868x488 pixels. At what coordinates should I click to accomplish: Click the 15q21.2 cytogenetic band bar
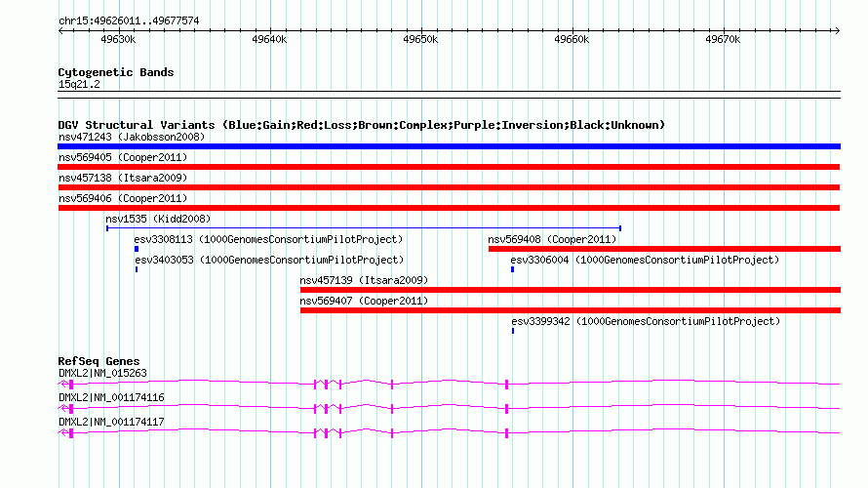(x=449, y=95)
